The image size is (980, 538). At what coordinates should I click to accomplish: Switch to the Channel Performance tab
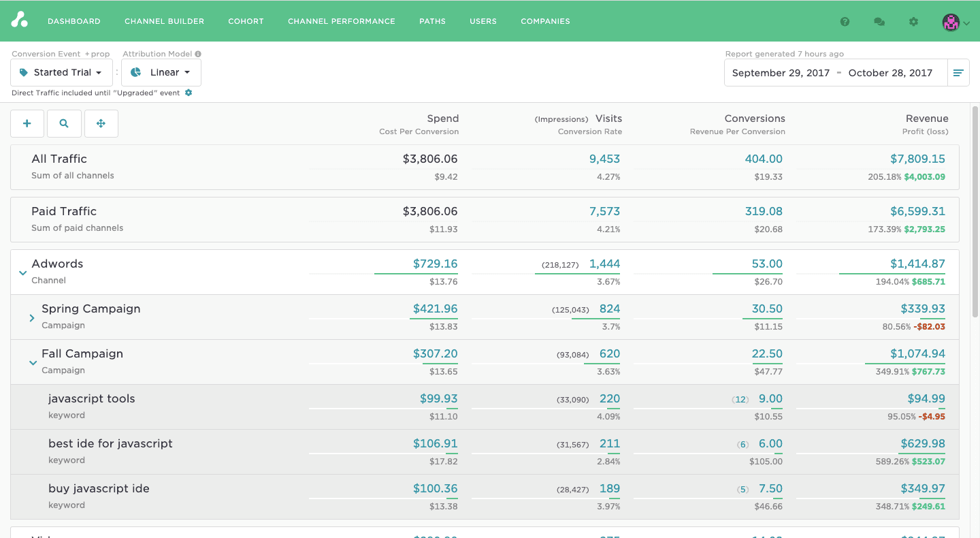click(x=341, y=21)
